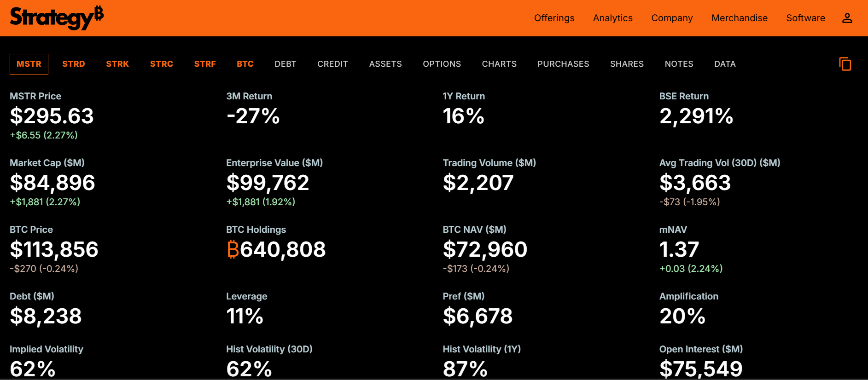The image size is (868, 380).
Task: Switch to the BTC tab
Action: (245, 64)
